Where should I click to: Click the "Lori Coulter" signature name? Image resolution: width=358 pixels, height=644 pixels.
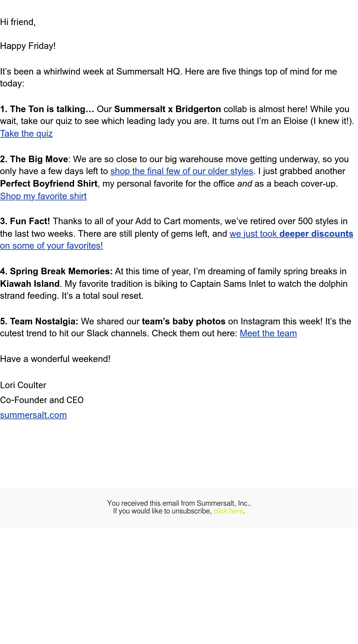[23, 385]
